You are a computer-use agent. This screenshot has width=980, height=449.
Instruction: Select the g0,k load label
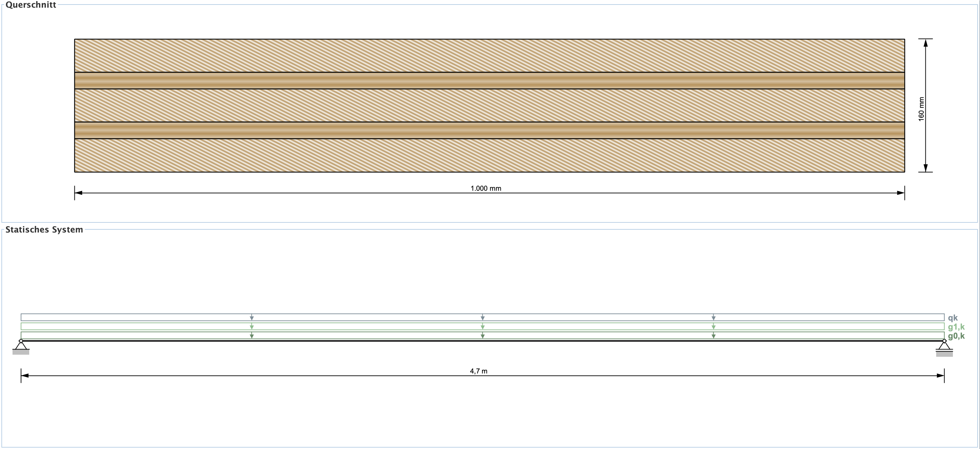[956, 336]
